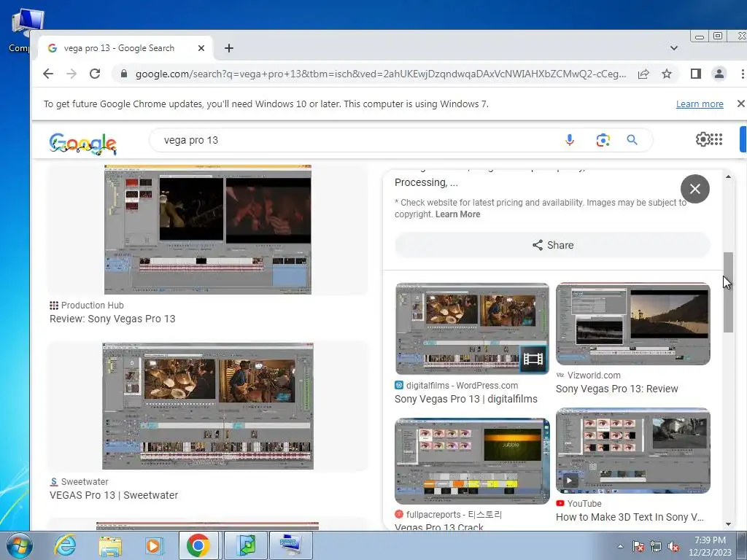Open muted volume tray icon
The image size is (747, 560).
[673, 546]
